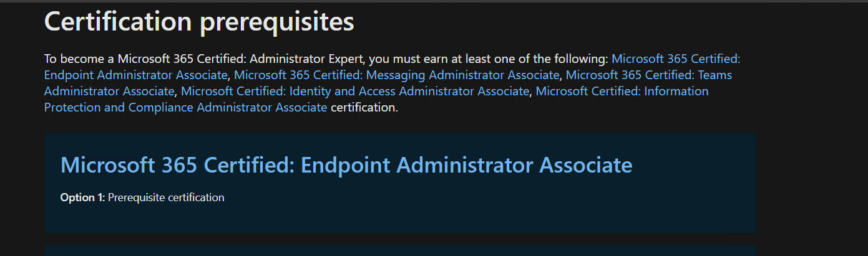Click the 'To become a Microsoft 365' intro sentence
This screenshot has height=256, width=868.
[326, 59]
